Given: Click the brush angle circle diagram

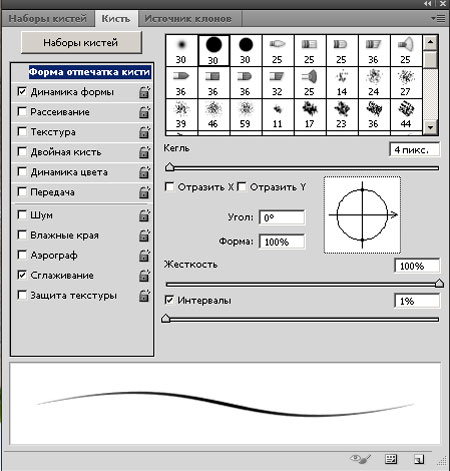Looking at the screenshot, I should (x=362, y=215).
